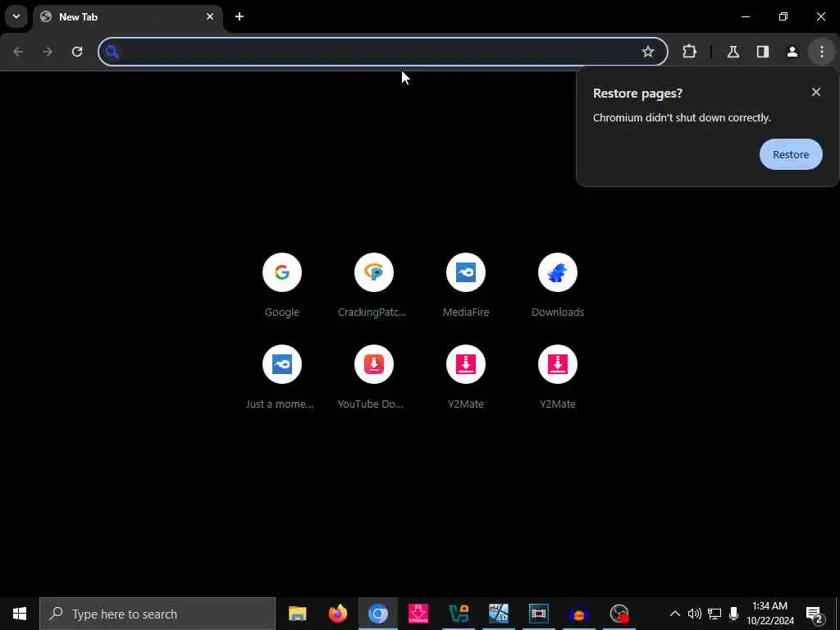840x630 pixels.
Task: Open Chrome Labs flask icon
Action: (x=733, y=52)
